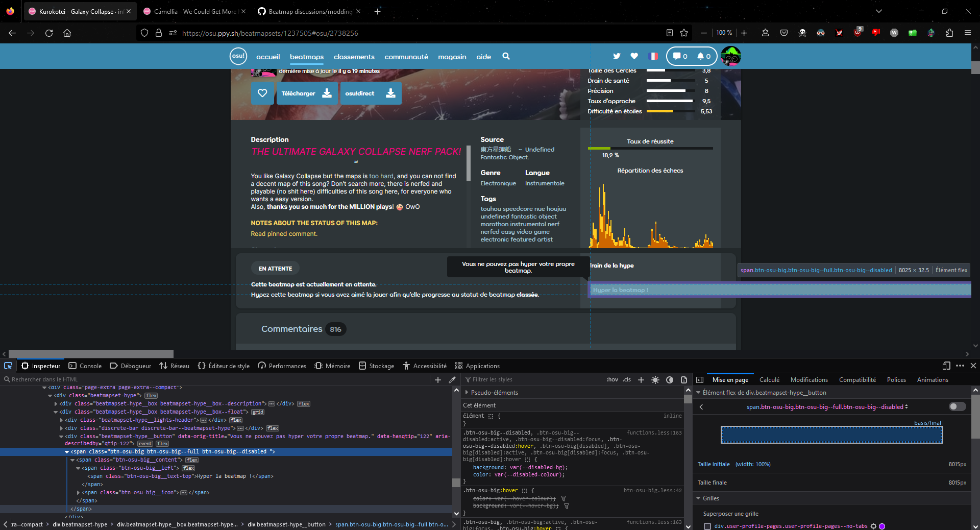Open the notifications bell in osu! header
This screenshot has height=530, width=980.
tap(704, 56)
